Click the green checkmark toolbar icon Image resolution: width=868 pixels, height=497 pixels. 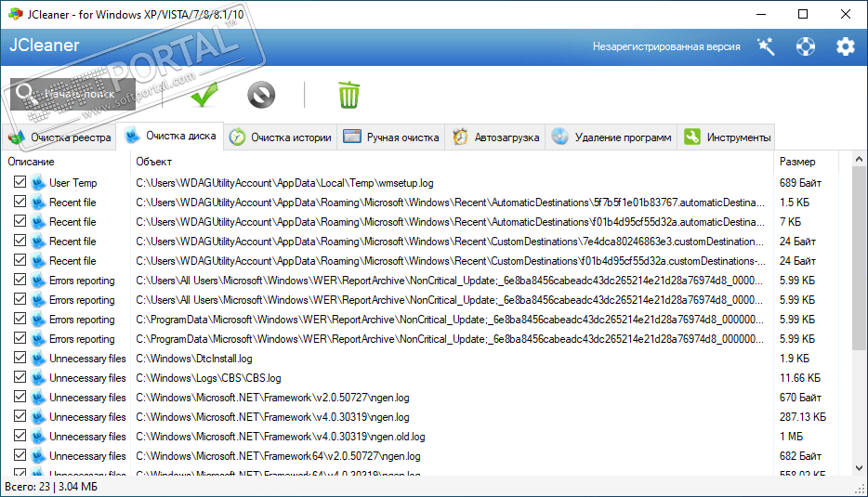pyautogui.click(x=204, y=94)
